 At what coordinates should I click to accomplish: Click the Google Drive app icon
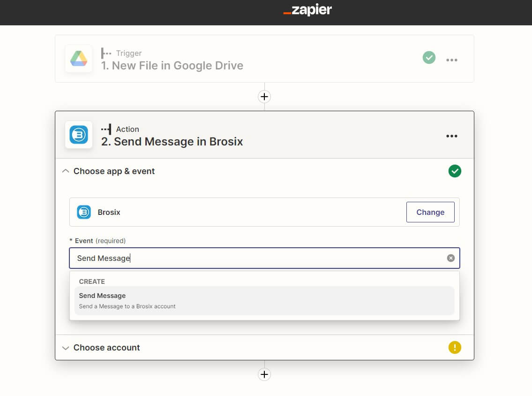point(79,59)
